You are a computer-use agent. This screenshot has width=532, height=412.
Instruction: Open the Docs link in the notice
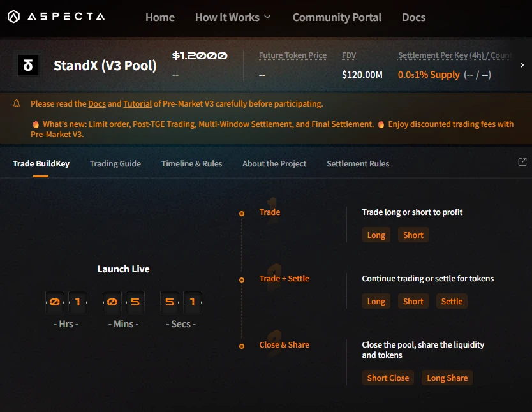97,104
